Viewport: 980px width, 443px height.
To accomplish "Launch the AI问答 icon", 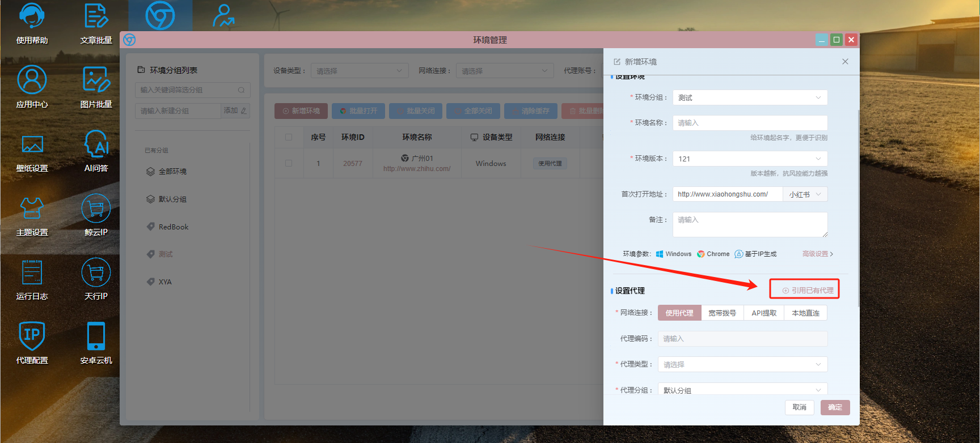I will [96, 151].
